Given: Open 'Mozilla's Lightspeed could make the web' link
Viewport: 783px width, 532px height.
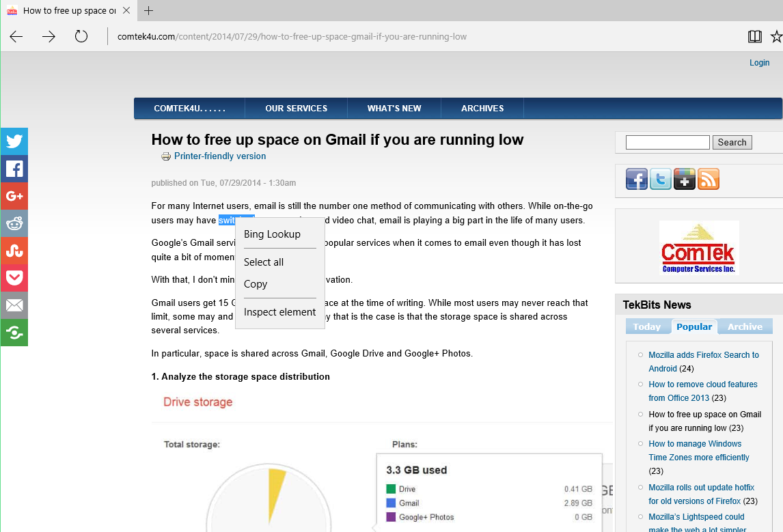Looking at the screenshot, I should click(697, 522).
